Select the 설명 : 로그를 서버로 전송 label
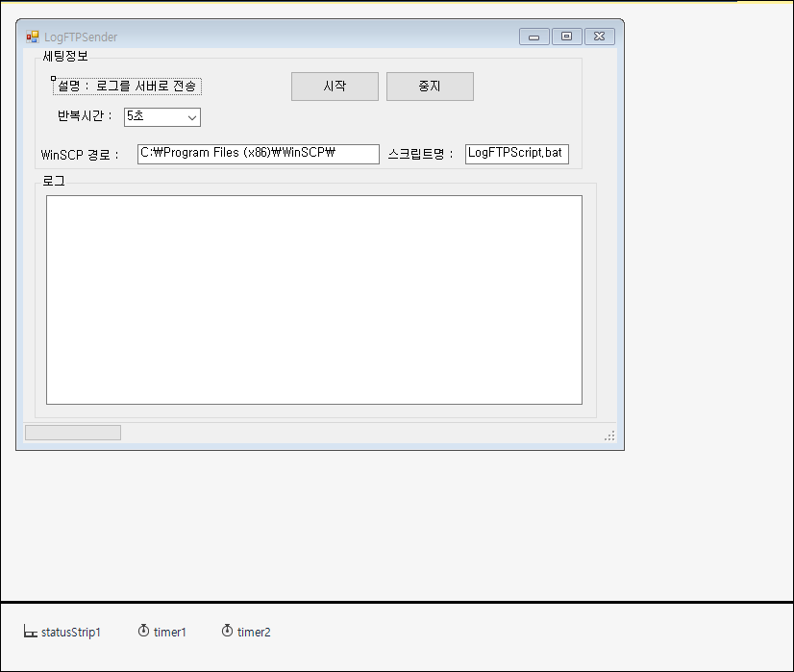 point(127,87)
